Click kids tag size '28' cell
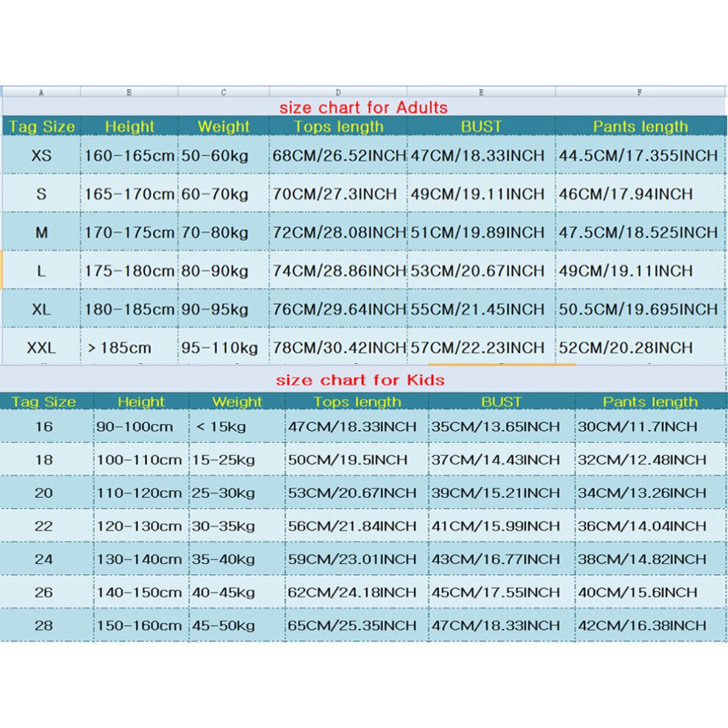728x728 pixels. [46, 625]
